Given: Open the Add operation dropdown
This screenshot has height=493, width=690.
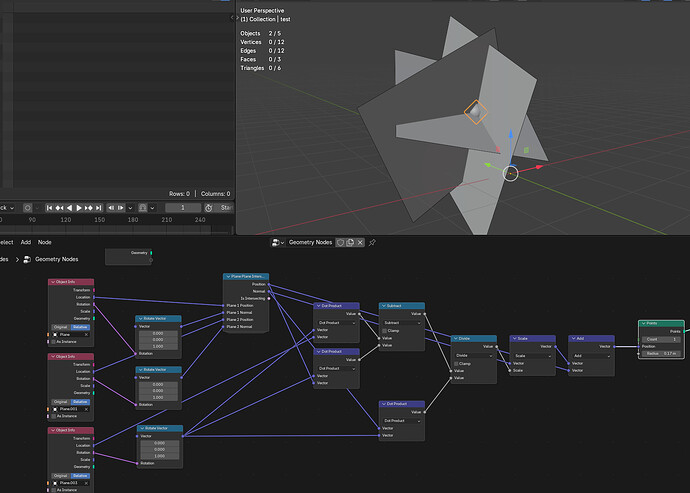Looking at the screenshot, I should (591, 355).
